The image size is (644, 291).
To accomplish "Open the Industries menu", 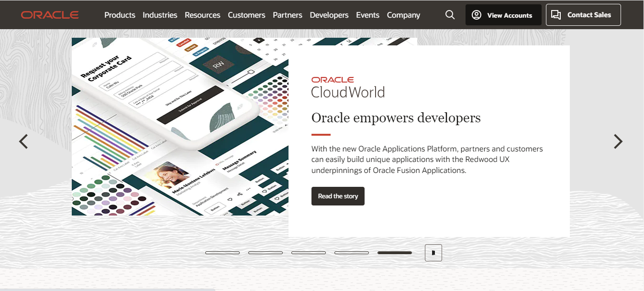I will (x=160, y=15).
